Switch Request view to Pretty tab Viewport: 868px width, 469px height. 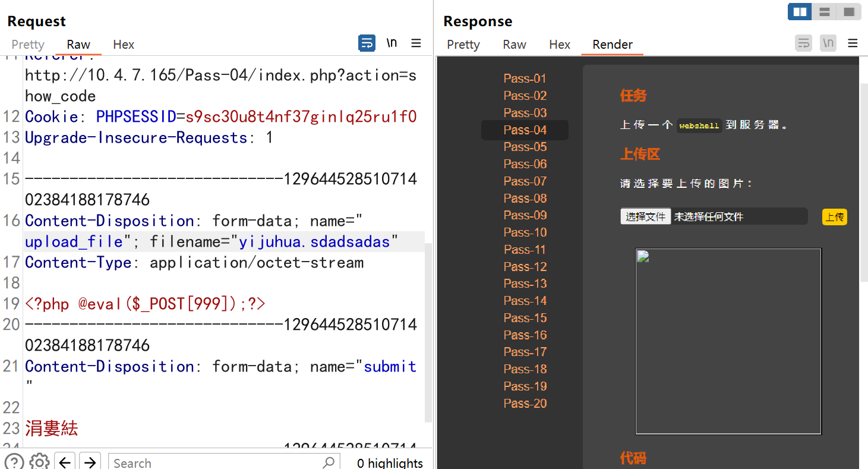[28, 45]
